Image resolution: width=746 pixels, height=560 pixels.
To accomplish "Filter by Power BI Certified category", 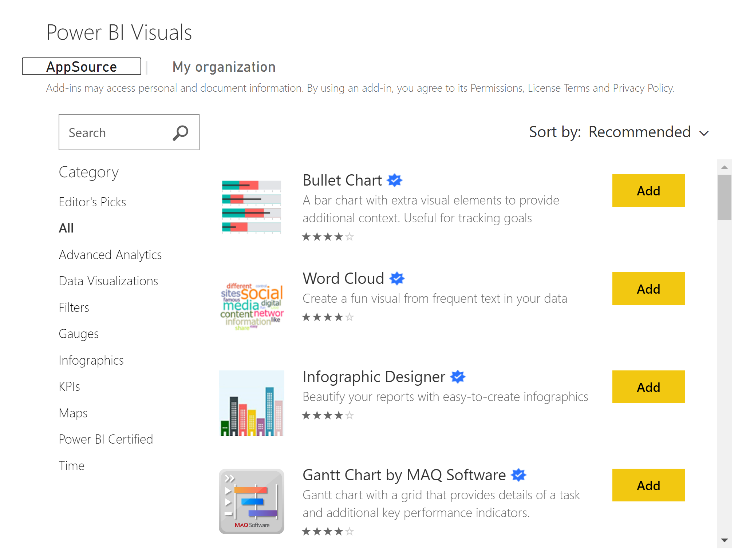I will coord(106,439).
